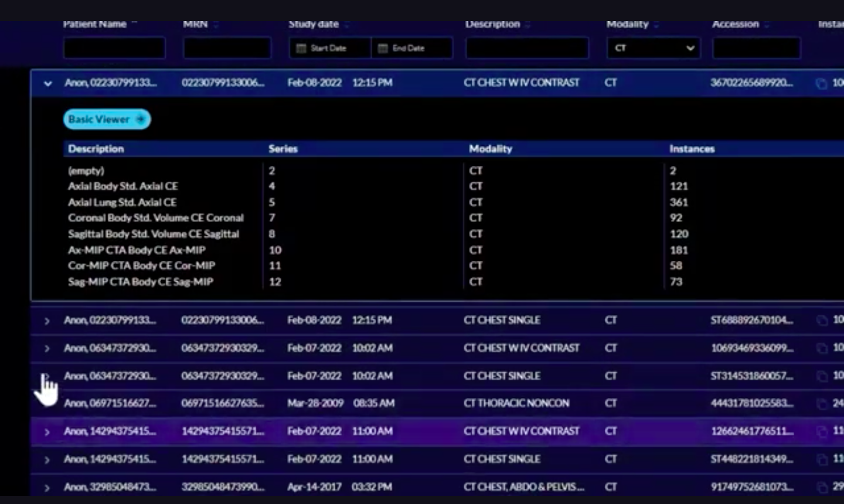The width and height of the screenshot is (844, 504).
Task: Expand the 10:02 AM CT CHEST W IV CONTRAST study
Action: coord(47,349)
